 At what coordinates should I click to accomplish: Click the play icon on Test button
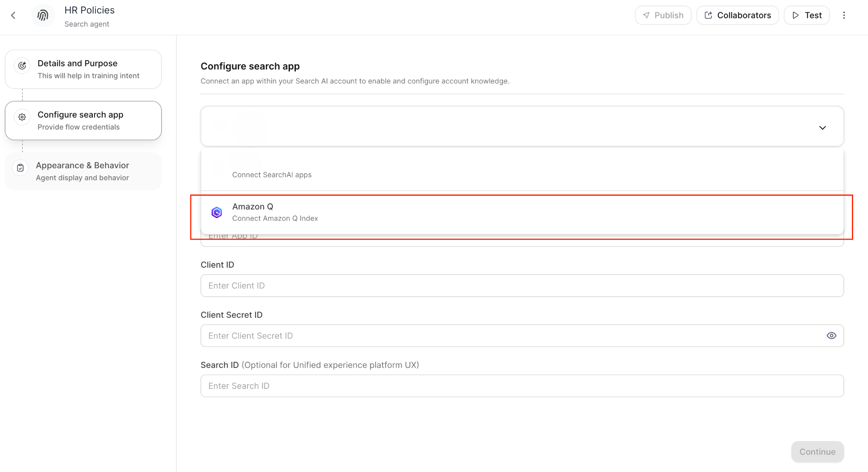coord(796,15)
